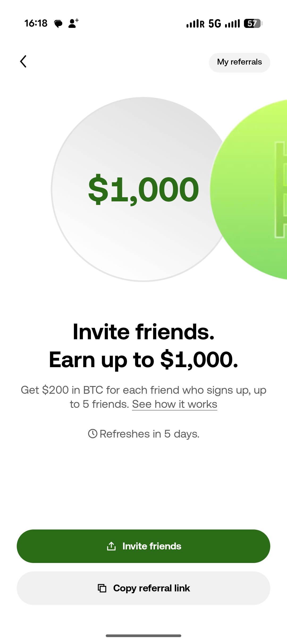Tap the home indicator bar at bottom

tap(143, 636)
